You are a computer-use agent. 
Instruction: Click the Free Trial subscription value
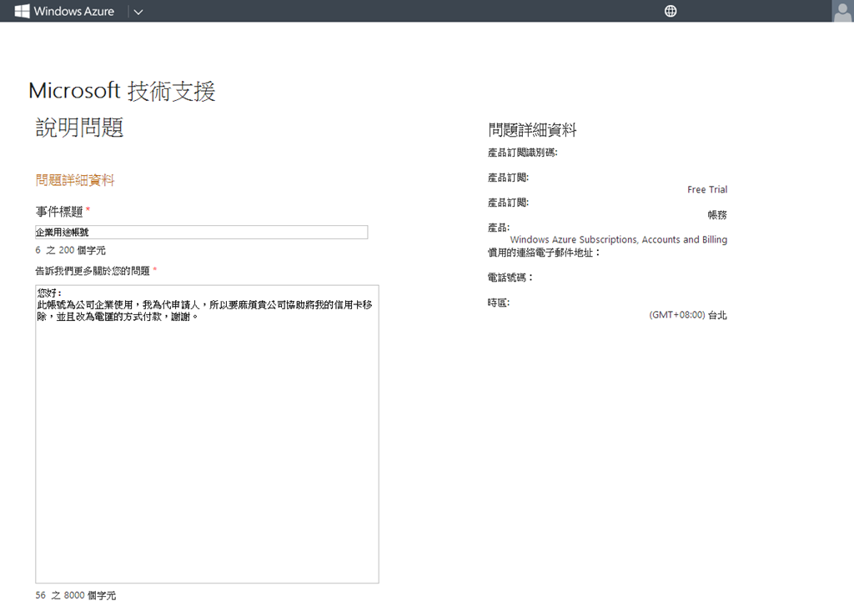(707, 189)
